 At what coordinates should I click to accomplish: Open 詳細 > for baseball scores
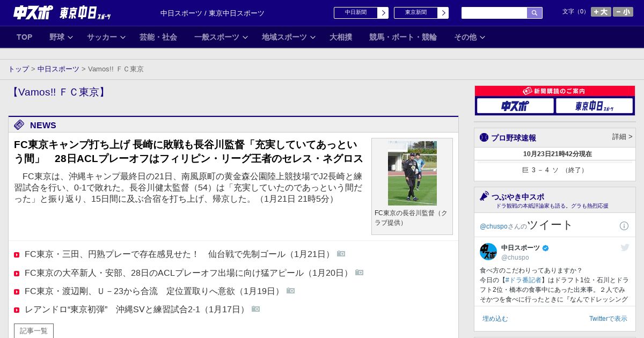click(622, 137)
